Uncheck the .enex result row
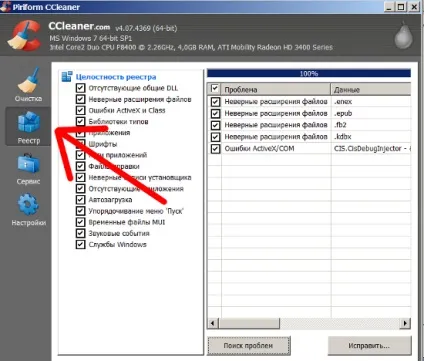424x361 pixels. click(215, 102)
